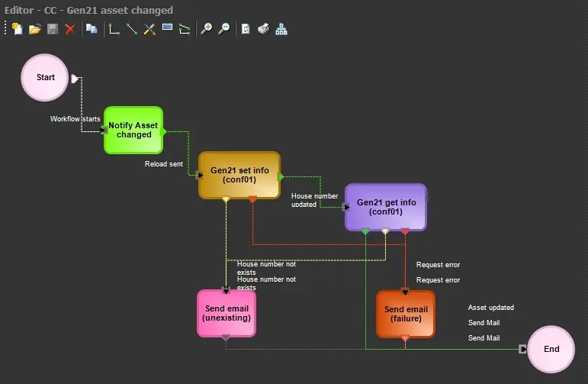Viewport: 588px width, 384px height.
Task: Click the New workflow icon
Action: (x=17, y=29)
